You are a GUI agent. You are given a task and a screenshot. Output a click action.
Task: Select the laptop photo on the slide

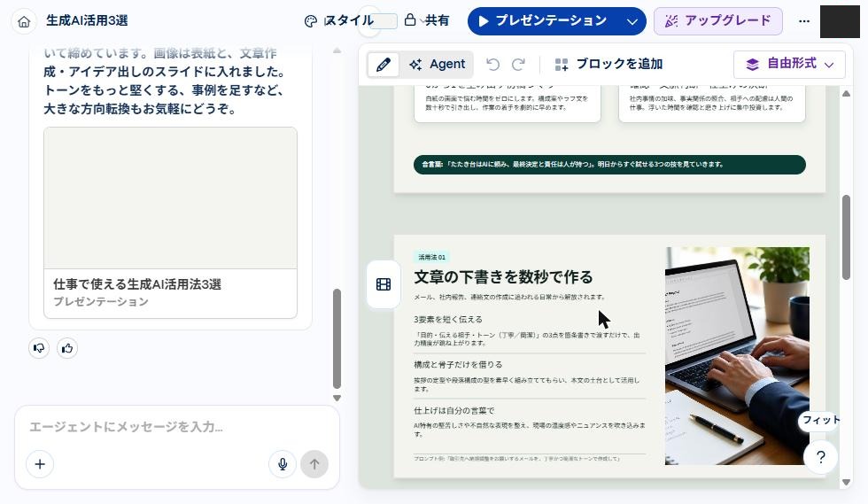click(737, 355)
